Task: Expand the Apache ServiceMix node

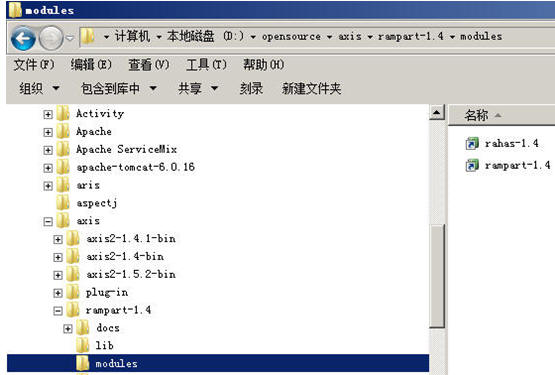Action: pyautogui.click(x=48, y=150)
